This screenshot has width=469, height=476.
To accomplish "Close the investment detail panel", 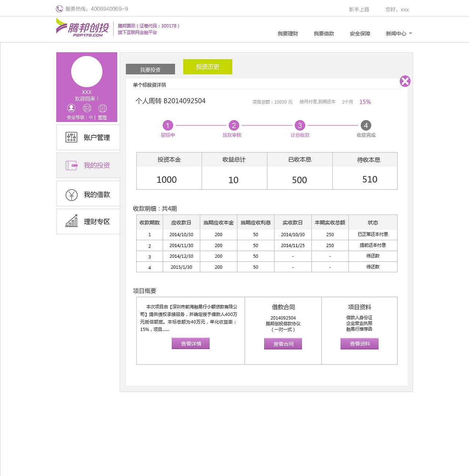I will pyautogui.click(x=405, y=81).
